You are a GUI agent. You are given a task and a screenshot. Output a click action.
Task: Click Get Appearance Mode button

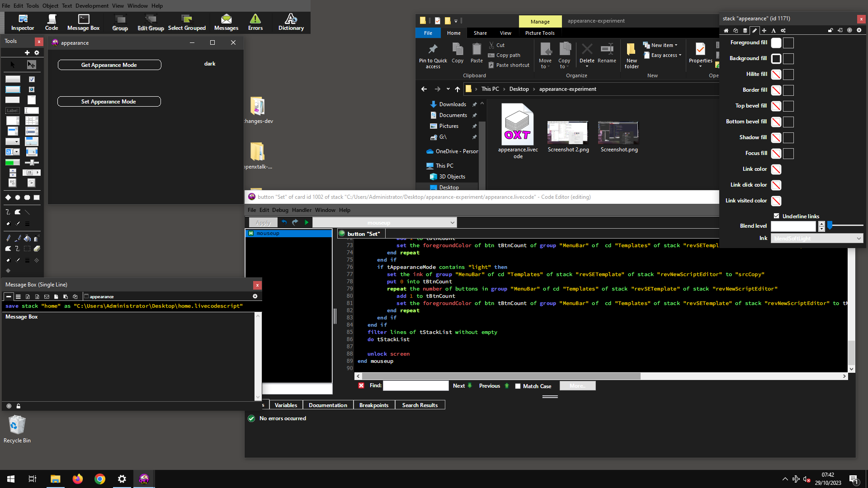tap(109, 65)
